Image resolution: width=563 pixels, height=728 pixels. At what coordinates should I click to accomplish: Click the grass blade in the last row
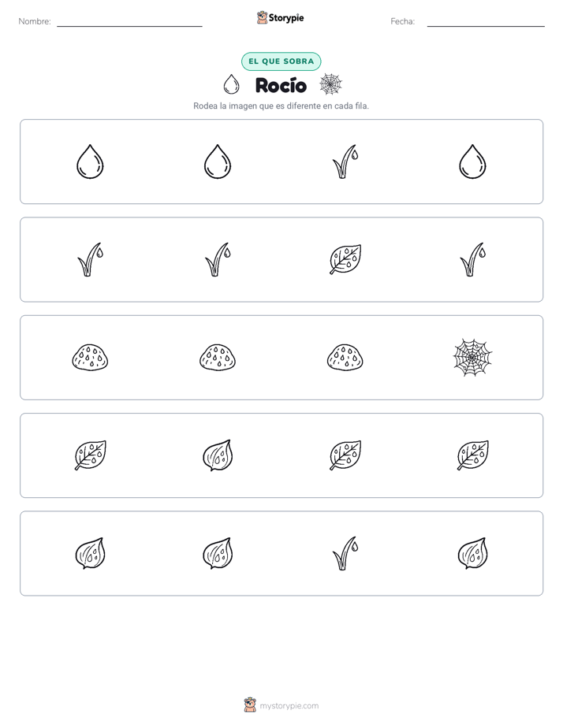(345, 553)
